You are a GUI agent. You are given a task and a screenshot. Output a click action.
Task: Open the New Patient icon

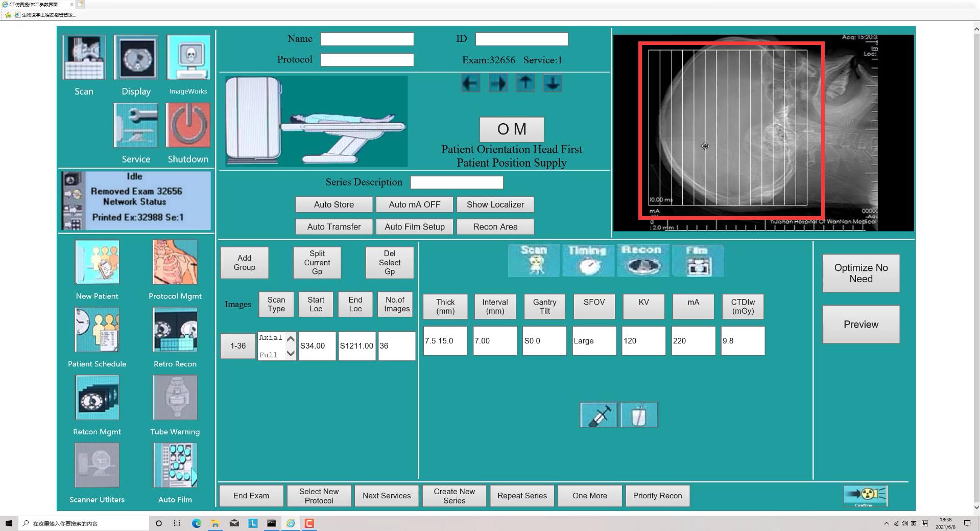(x=97, y=262)
